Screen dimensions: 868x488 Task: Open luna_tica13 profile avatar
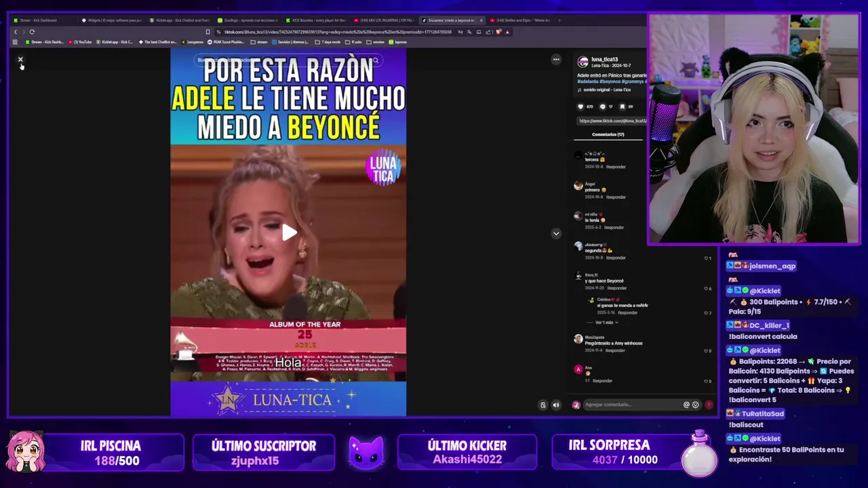coord(582,62)
